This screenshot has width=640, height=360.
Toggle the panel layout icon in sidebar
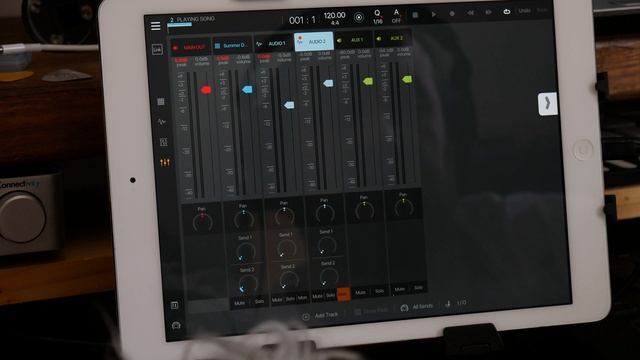coord(174,305)
